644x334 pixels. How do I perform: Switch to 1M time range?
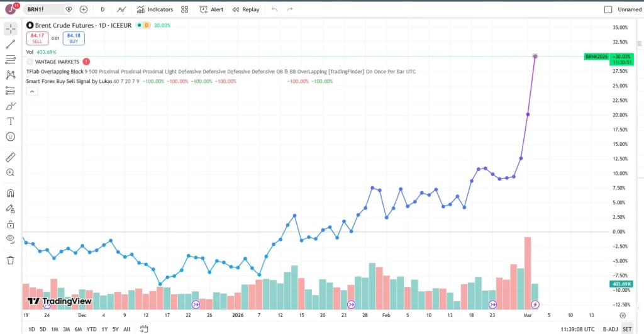coord(54,329)
